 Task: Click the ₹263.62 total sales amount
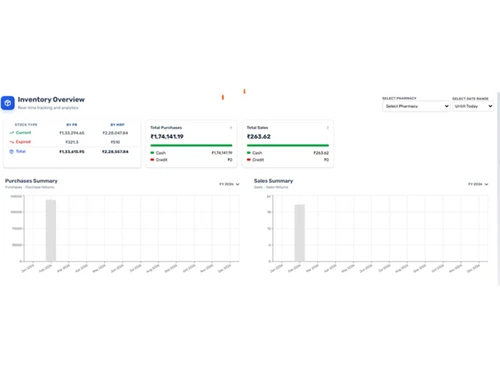[259, 137]
